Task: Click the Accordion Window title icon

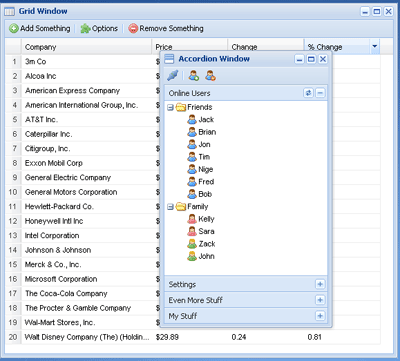Action: [169, 59]
